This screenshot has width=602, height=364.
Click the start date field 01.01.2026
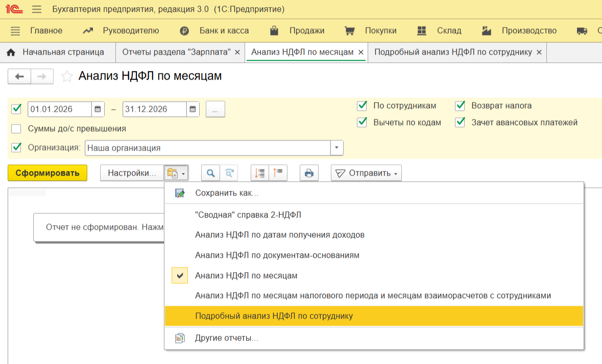coord(59,109)
